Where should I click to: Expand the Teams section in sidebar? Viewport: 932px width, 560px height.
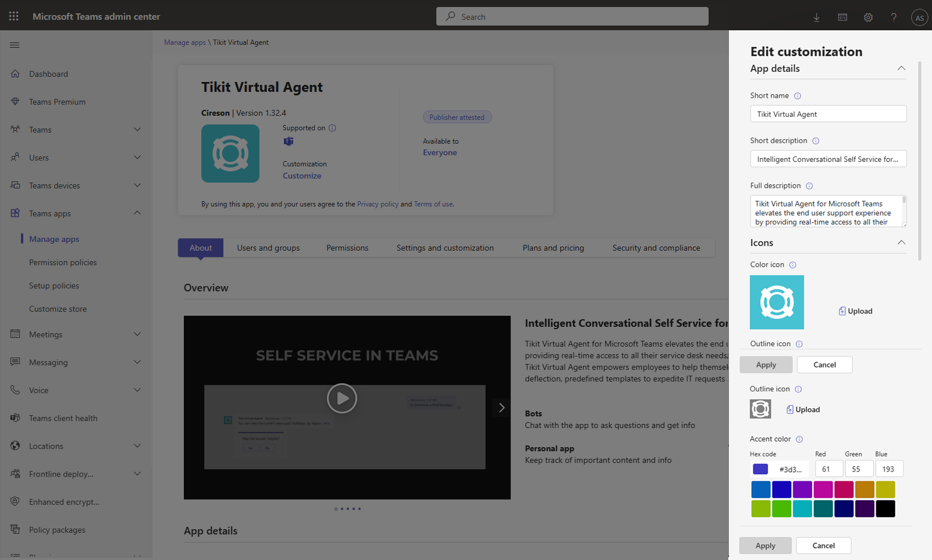pos(137,129)
